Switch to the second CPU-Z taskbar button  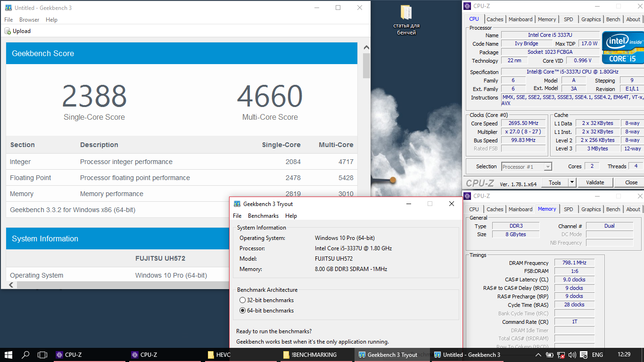coord(164,355)
